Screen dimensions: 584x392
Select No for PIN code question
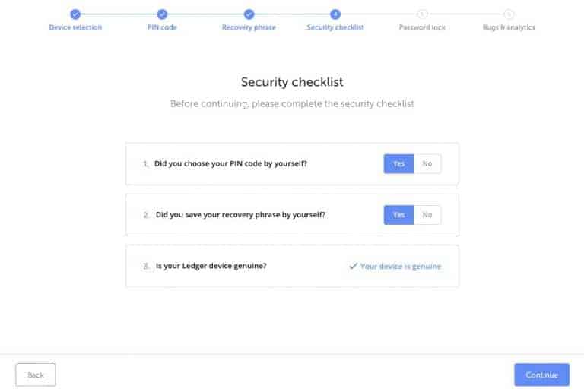click(x=427, y=163)
